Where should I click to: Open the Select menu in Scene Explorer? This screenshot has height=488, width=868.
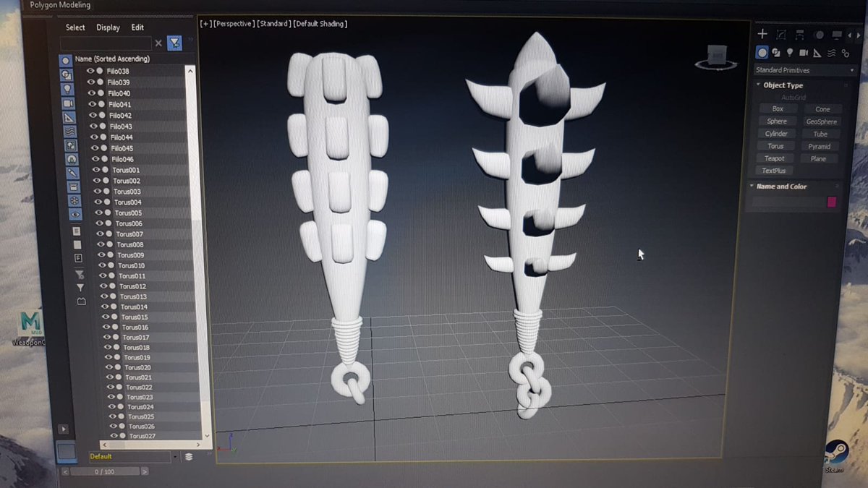(x=75, y=27)
